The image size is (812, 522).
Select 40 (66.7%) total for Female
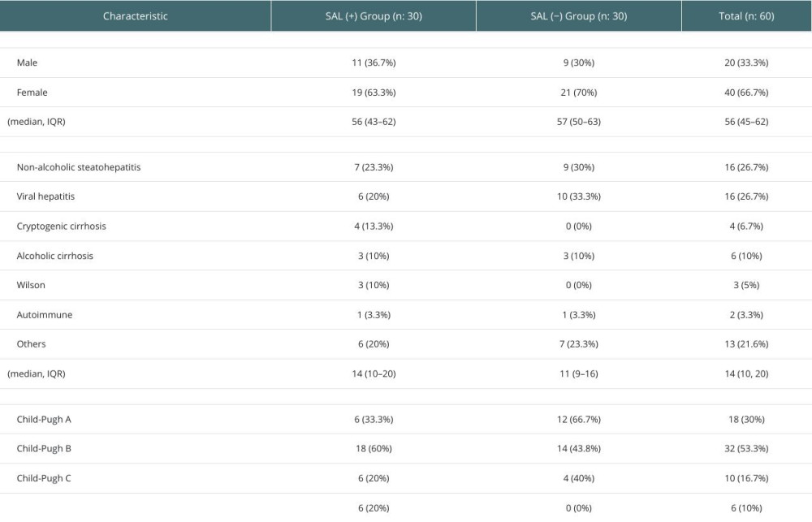[746, 93]
